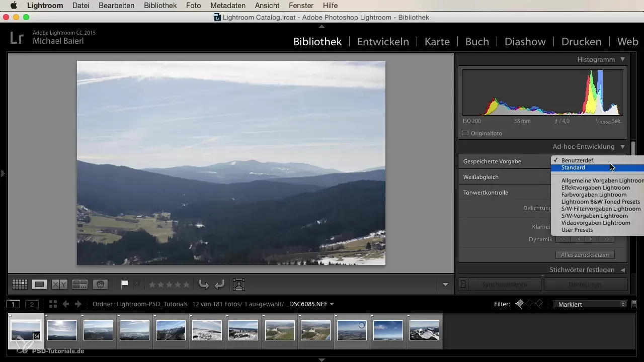Select last filmstrip thumbnail with snowy mountain
Screen dimensions: 644x362
tap(424, 330)
